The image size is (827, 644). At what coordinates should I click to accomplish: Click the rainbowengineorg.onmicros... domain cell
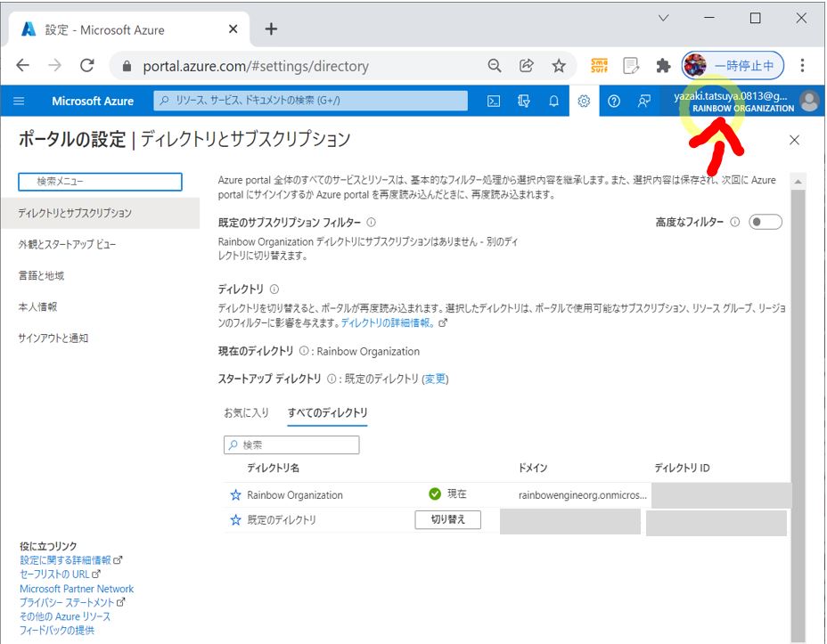582,495
